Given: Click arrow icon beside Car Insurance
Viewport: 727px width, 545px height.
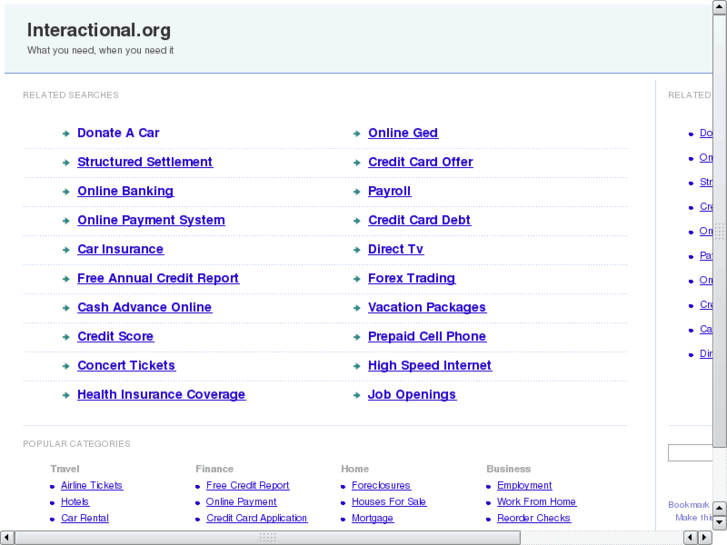Looking at the screenshot, I should [x=66, y=250].
